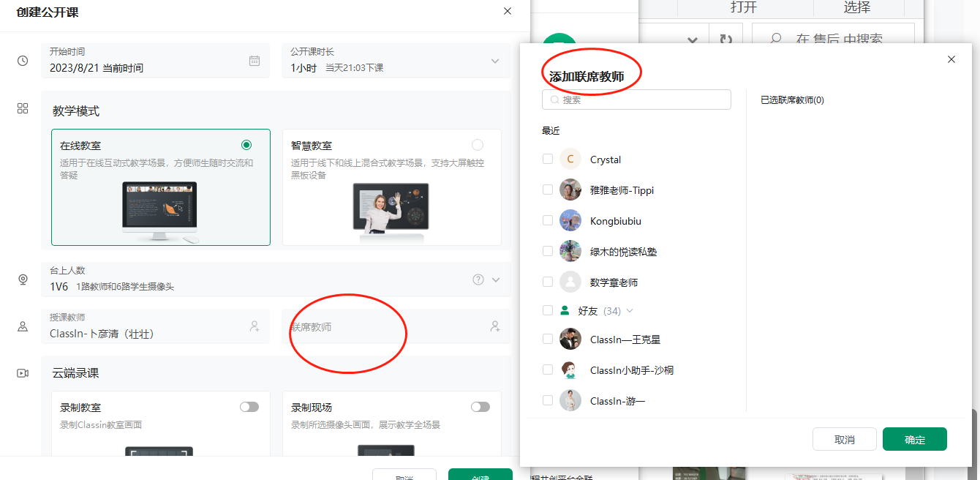Click 数学章老师 default avatar
Viewport: 980px width, 480px height.
[570, 282]
